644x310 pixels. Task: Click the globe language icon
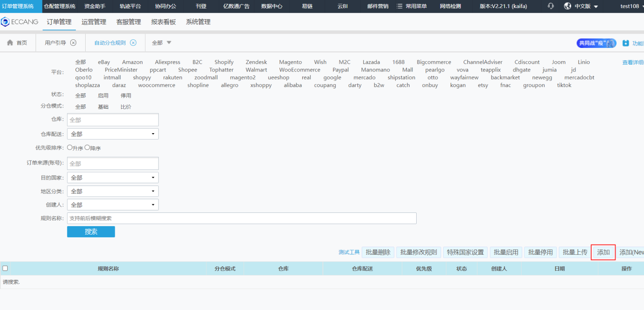pyautogui.click(x=568, y=6)
